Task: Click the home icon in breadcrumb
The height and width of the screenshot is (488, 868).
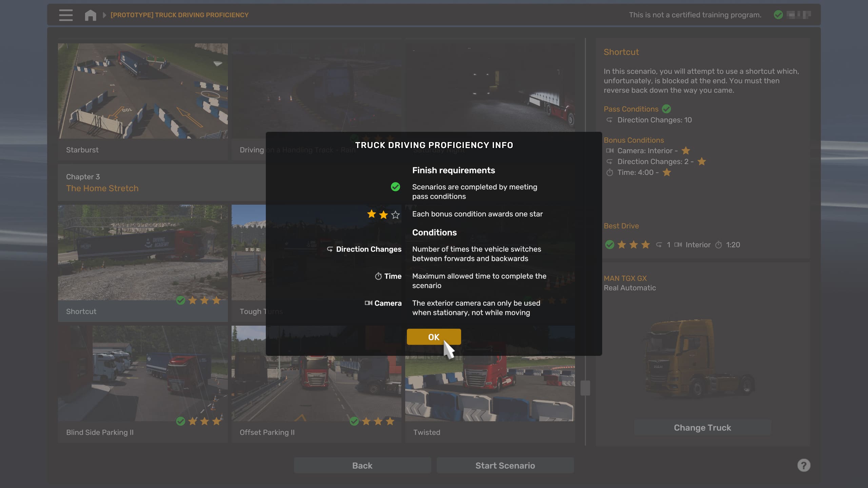Action: point(90,15)
